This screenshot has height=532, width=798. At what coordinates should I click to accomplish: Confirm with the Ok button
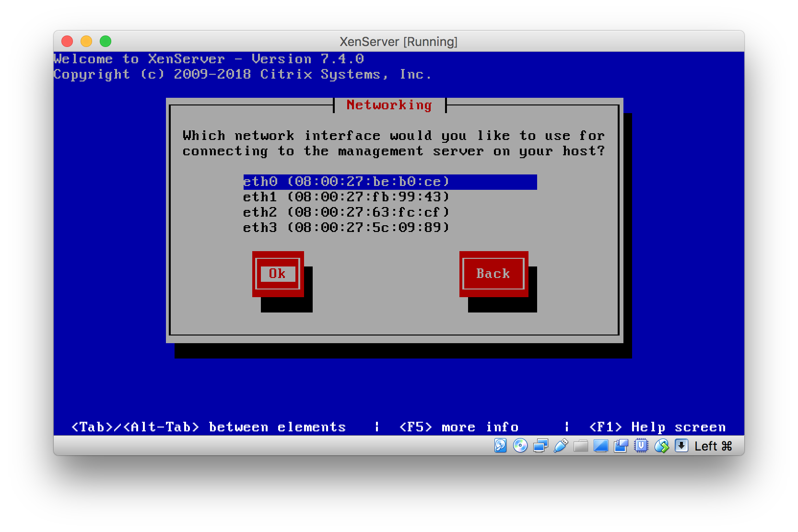[x=278, y=274]
